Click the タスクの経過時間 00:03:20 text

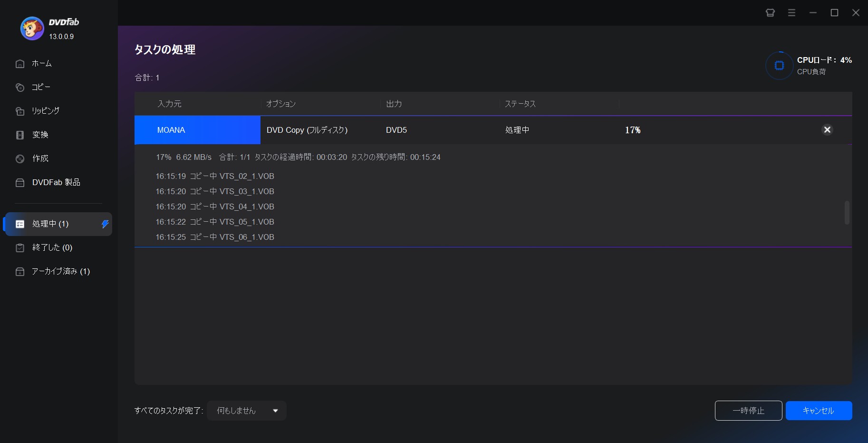pyautogui.click(x=301, y=157)
